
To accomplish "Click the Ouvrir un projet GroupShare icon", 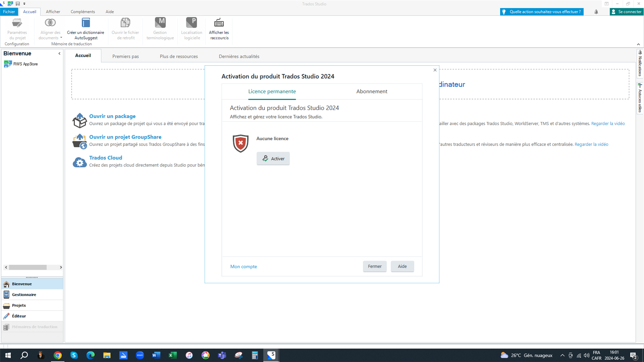I will coord(79,141).
